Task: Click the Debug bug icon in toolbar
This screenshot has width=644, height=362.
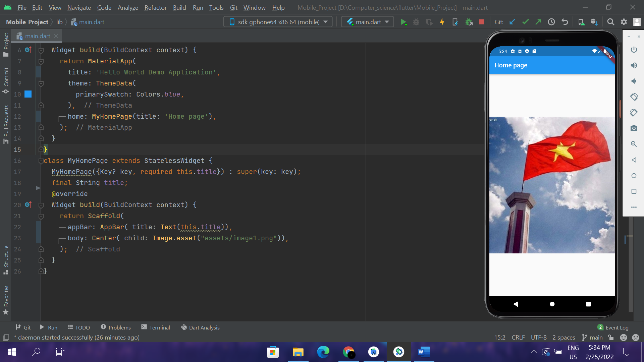Action: [x=416, y=22]
